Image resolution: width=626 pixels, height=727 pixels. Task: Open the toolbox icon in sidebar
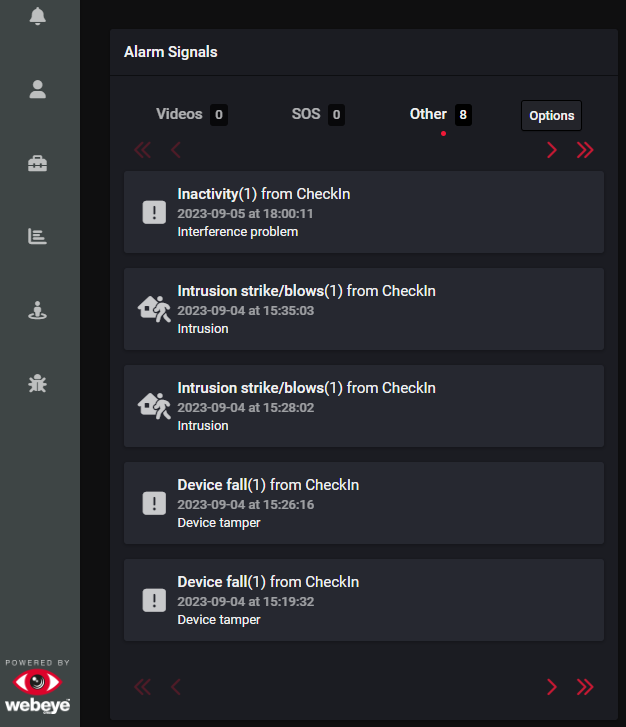38,164
